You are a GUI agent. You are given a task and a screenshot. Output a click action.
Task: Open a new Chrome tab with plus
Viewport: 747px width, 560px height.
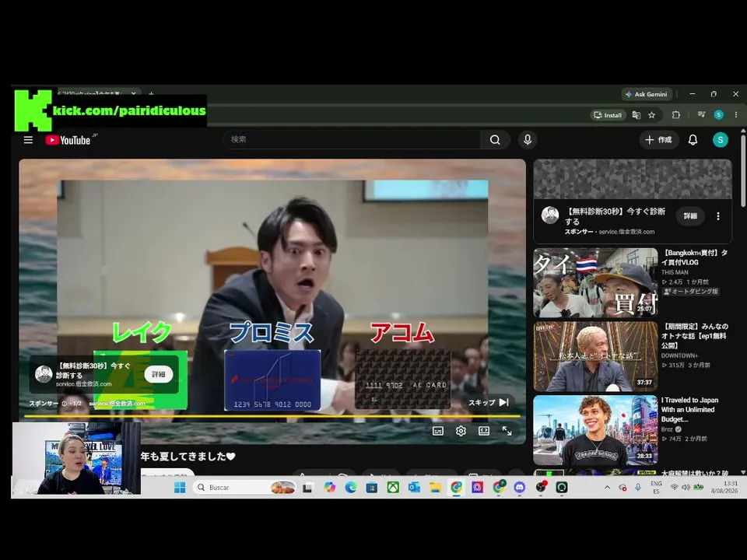[x=151, y=94]
